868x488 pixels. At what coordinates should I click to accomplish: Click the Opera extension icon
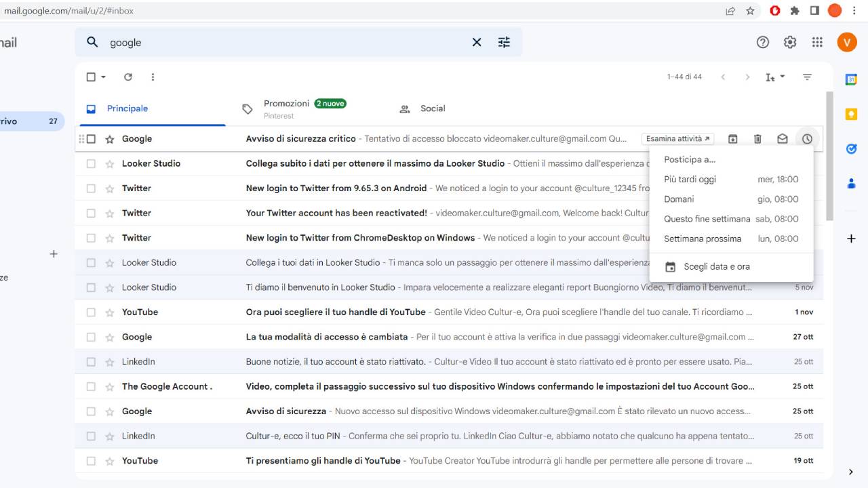(x=775, y=11)
